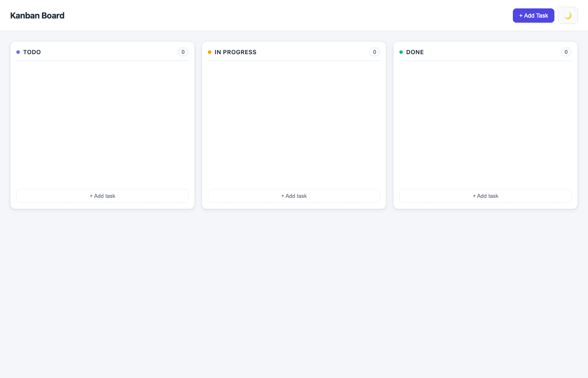The image size is (588, 378).
Task: Click the orange dot beside IN PROGRESS
Action: tap(210, 52)
